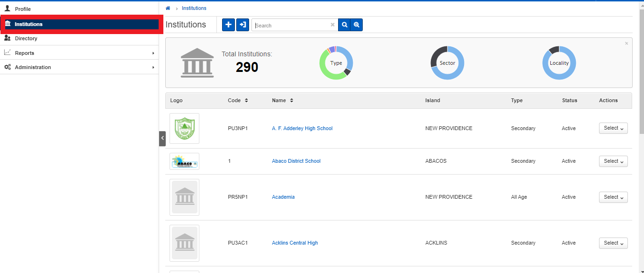Run search with magnifier button
This screenshot has height=273, width=644.
[344, 25]
